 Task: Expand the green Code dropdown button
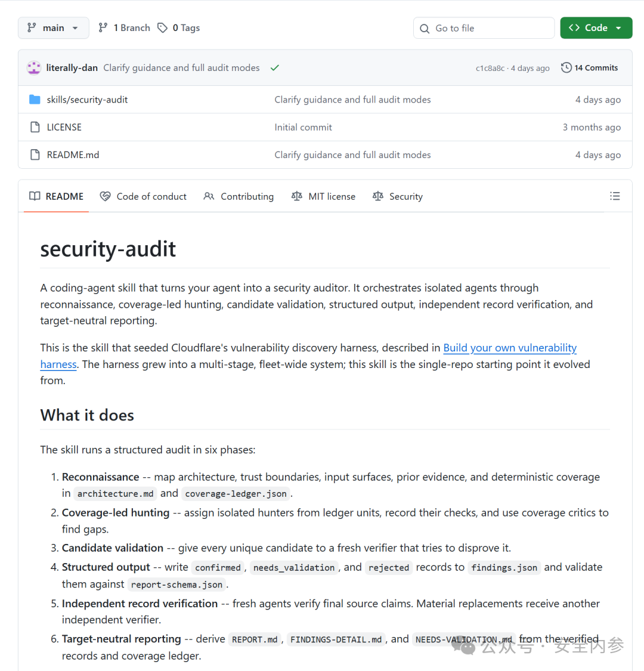[596, 28]
